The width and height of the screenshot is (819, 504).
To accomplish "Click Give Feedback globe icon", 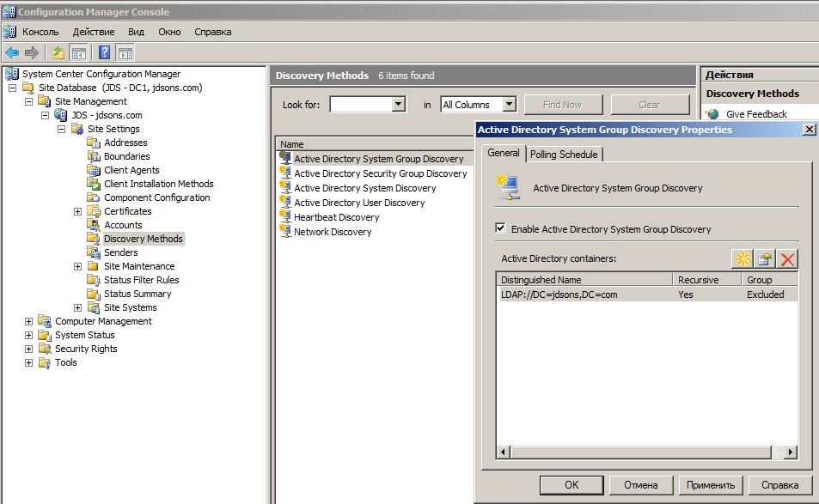I will pos(712,113).
